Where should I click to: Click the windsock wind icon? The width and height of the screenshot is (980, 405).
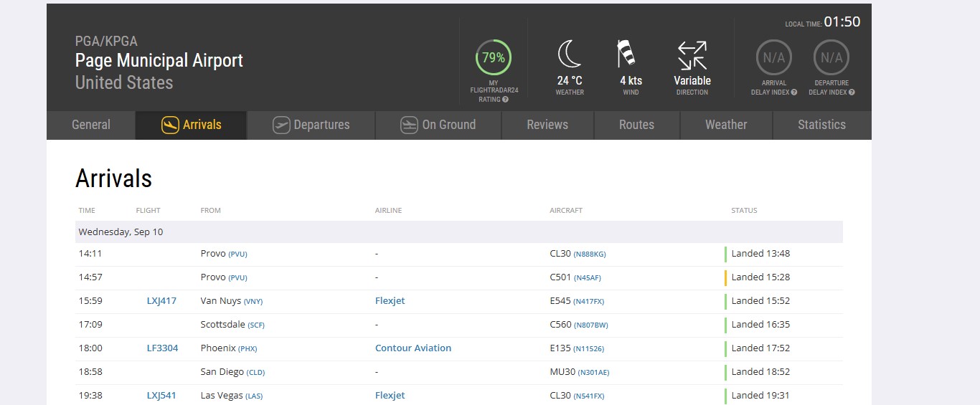click(626, 54)
